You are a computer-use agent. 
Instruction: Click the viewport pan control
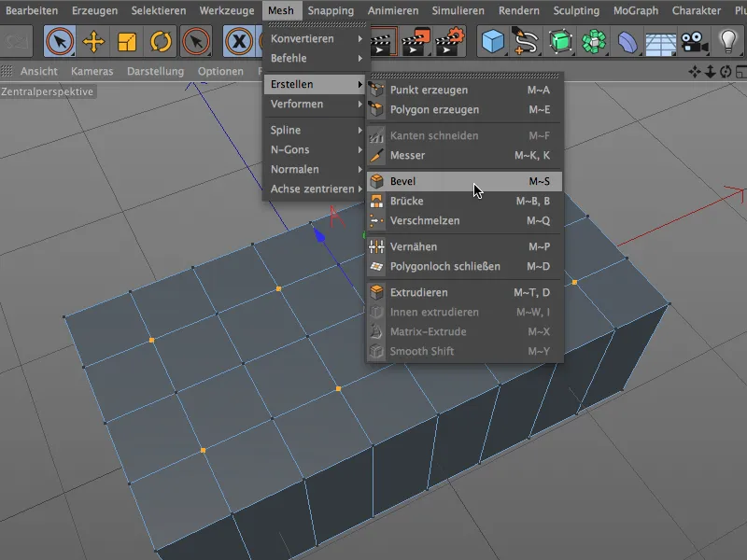pyautogui.click(x=695, y=71)
